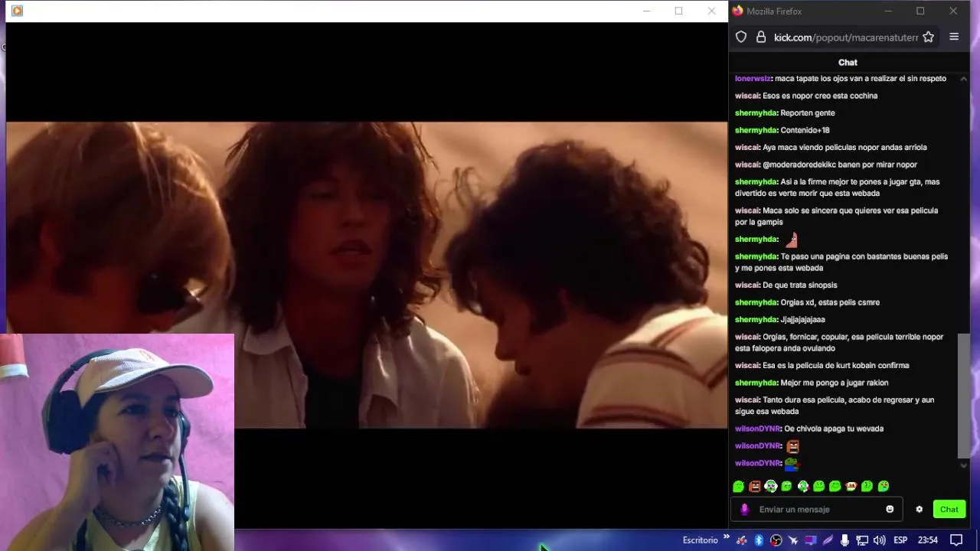View site security info via the padlock
Image resolution: width=980 pixels, height=551 pixels.
point(761,37)
